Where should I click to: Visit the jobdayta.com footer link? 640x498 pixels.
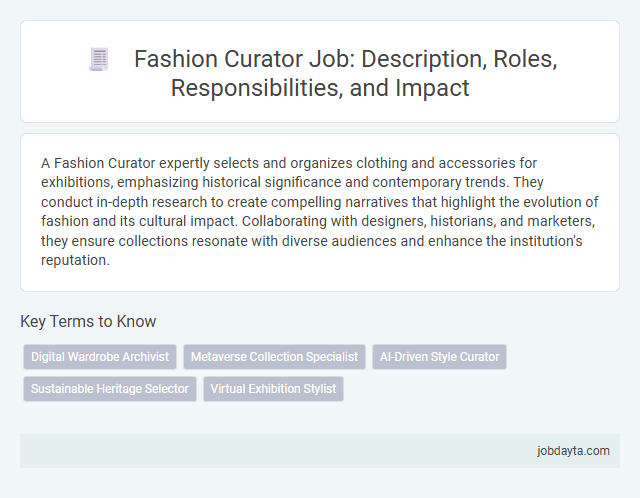coord(573,451)
